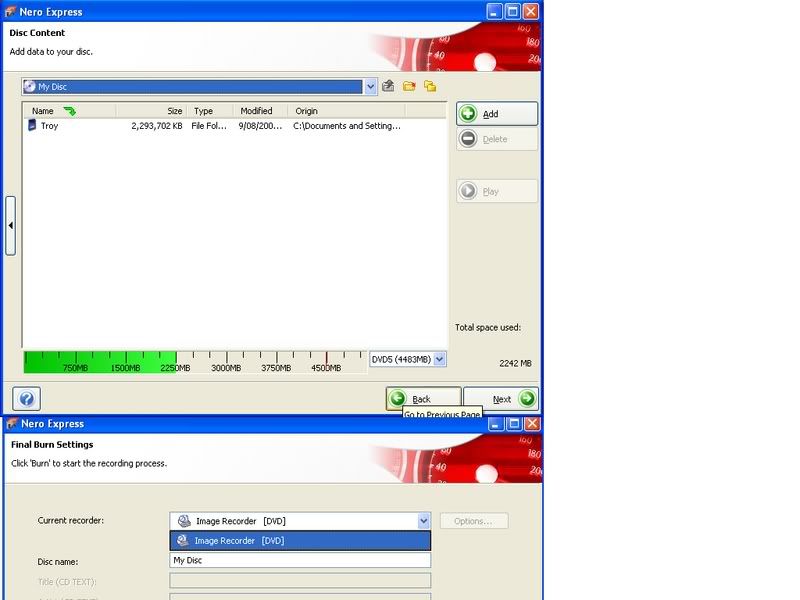Click the Troy folder icon

point(32,125)
